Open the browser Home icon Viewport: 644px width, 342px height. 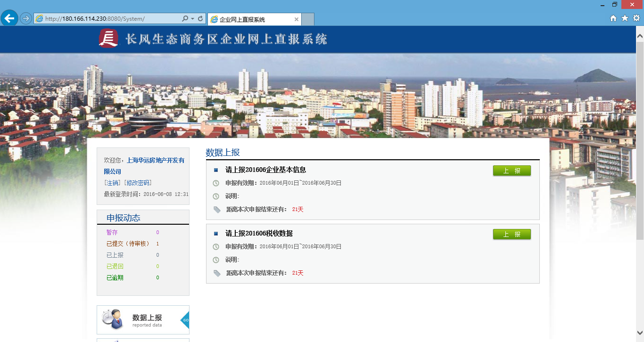point(613,18)
